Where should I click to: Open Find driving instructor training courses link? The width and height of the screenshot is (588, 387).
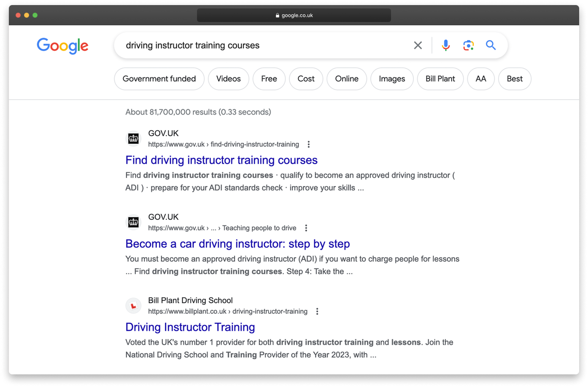221,160
